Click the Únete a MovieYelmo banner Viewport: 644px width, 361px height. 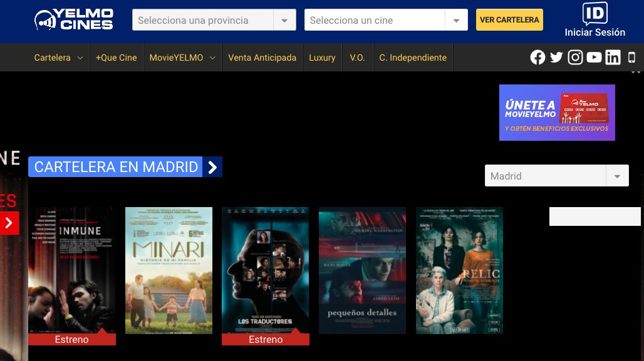coord(557,113)
